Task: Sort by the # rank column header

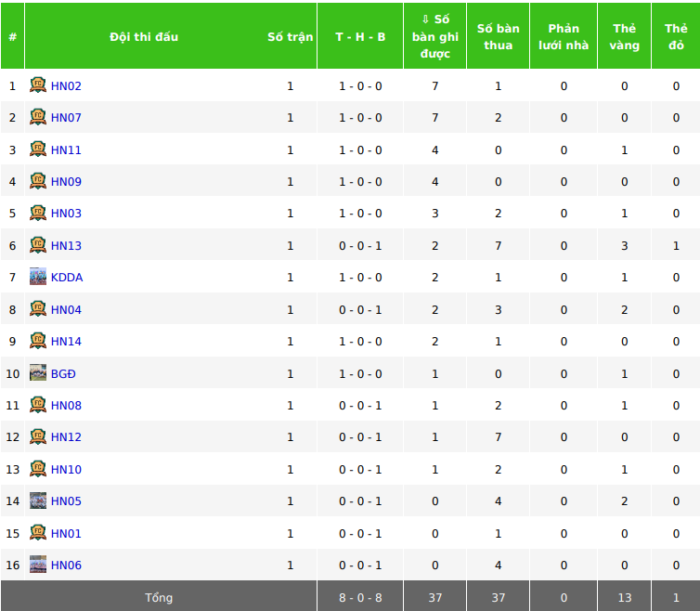Action: point(12,36)
